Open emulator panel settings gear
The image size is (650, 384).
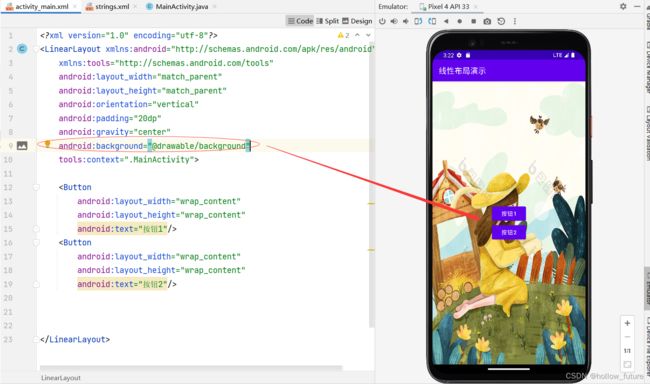(623, 7)
